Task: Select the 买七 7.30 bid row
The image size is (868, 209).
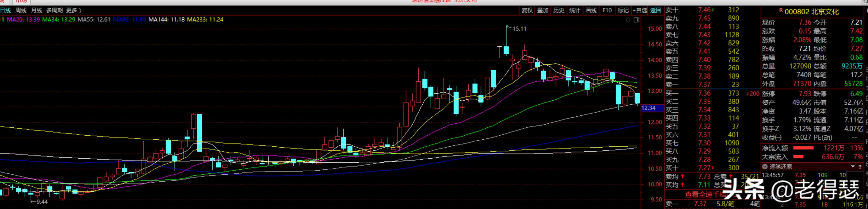Action: pyautogui.click(x=712, y=143)
